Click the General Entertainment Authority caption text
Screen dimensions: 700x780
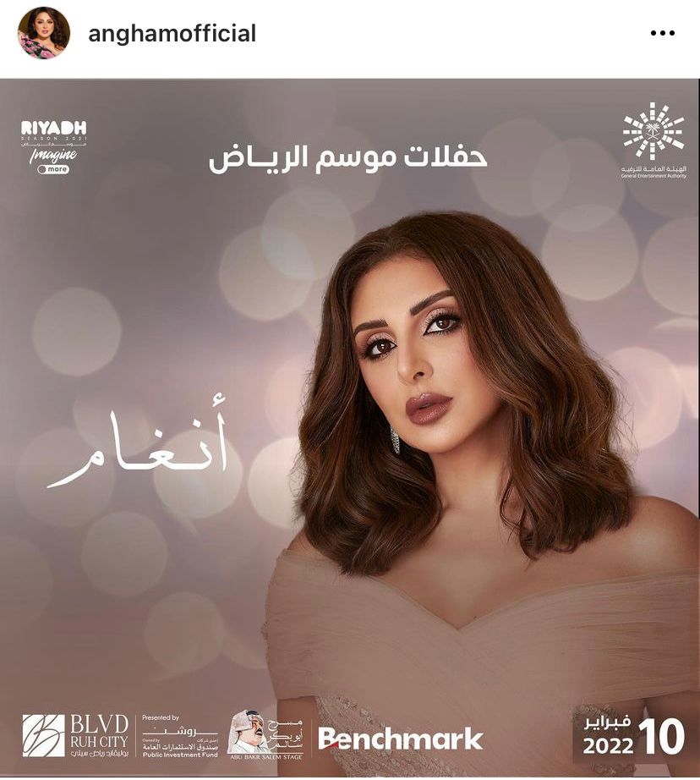(x=654, y=173)
